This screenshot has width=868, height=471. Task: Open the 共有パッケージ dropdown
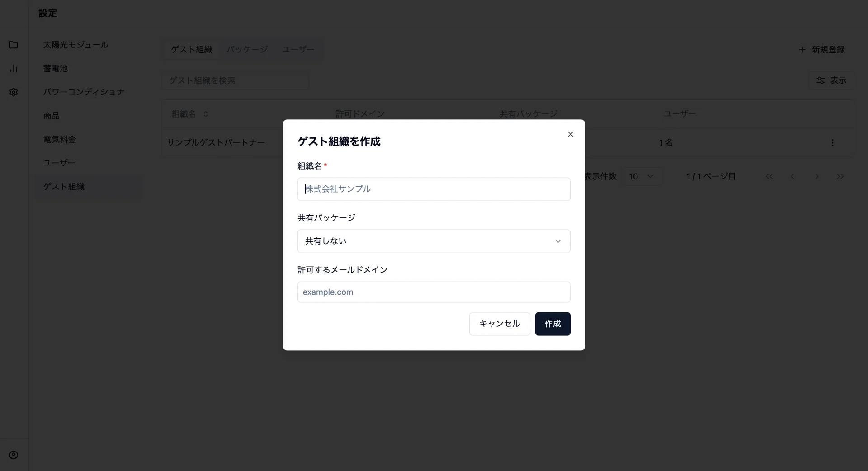[x=434, y=241]
